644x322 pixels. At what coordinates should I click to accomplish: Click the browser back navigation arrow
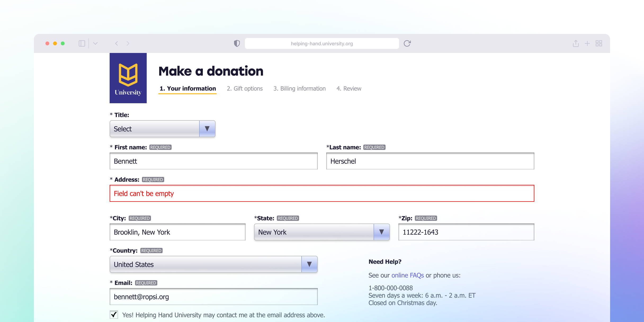click(117, 43)
